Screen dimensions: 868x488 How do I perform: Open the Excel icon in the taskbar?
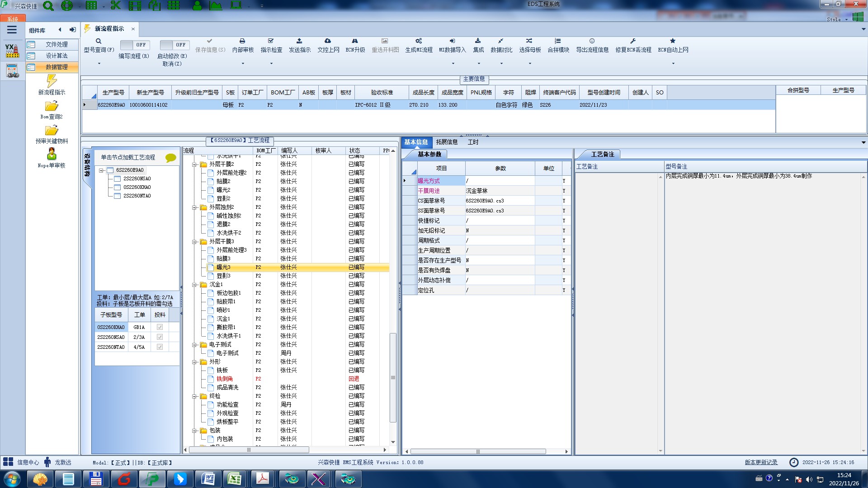(x=234, y=479)
